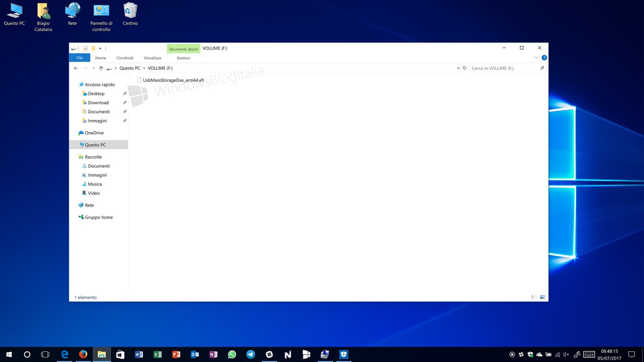This screenshot has height=362, width=644.
Task: Open Explorer help with the question mark
Action: pos(544,58)
